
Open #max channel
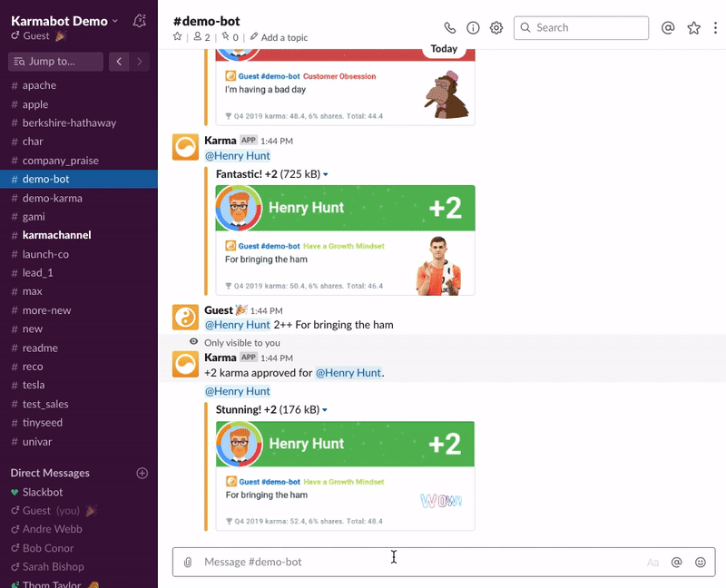point(79,291)
